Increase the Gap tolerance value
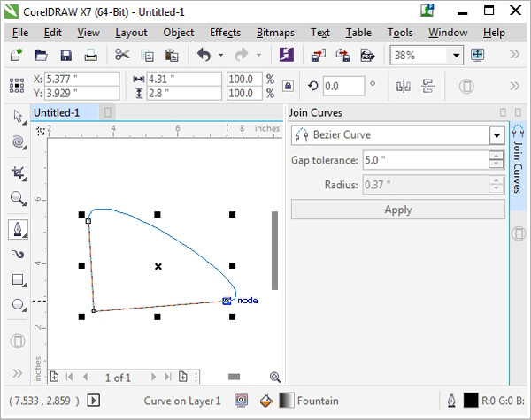531x420 pixels. pyautogui.click(x=496, y=156)
